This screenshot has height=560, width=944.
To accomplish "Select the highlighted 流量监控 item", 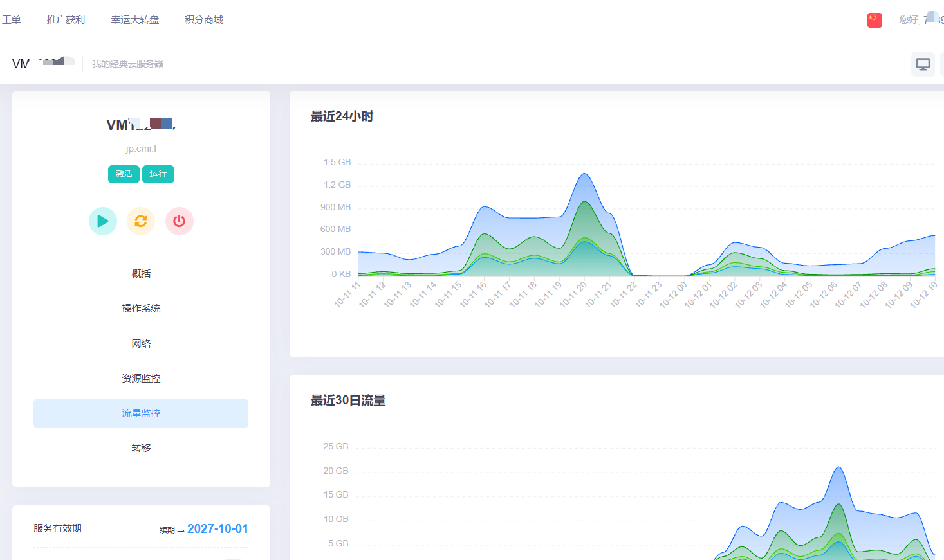I will coord(141,413).
